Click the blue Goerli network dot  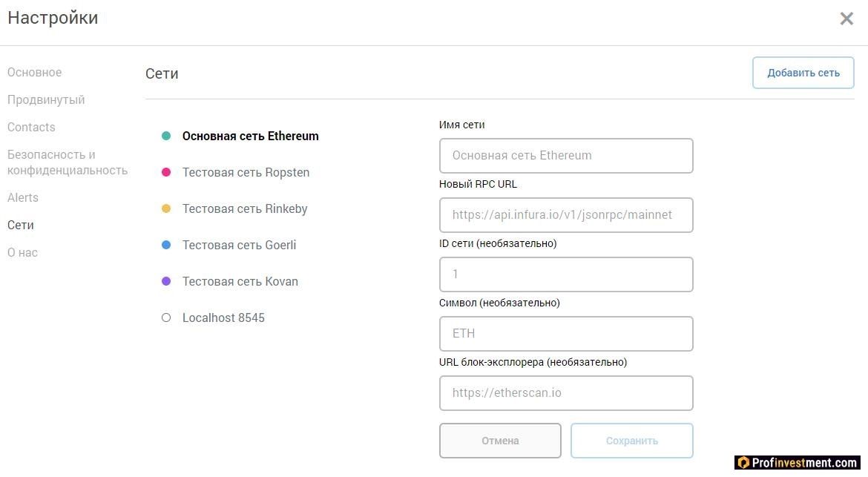(166, 245)
